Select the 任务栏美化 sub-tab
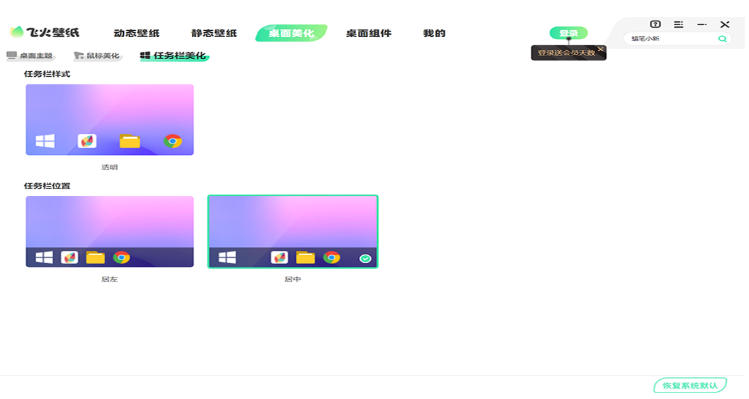This screenshot has width=749, height=399. [174, 56]
